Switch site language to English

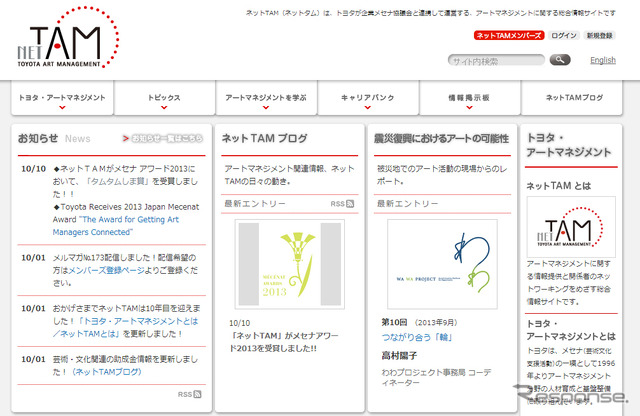[603, 60]
